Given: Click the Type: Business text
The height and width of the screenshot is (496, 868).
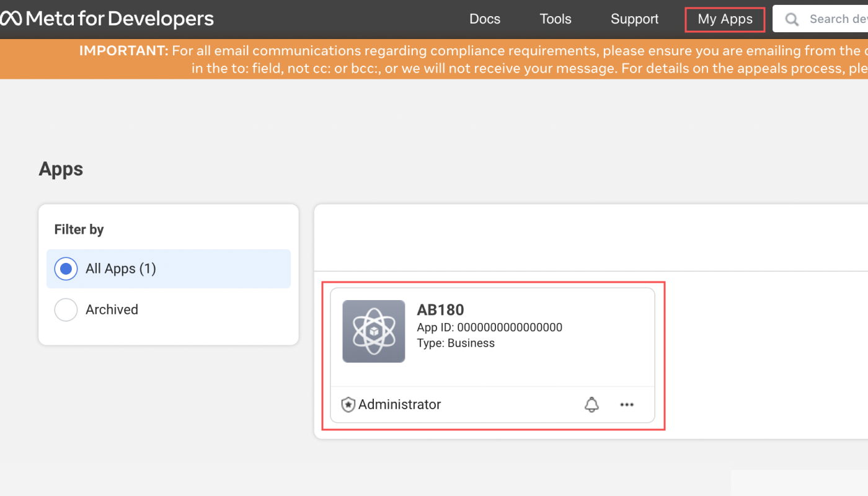Looking at the screenshot, I should click(x=456, y=343).
